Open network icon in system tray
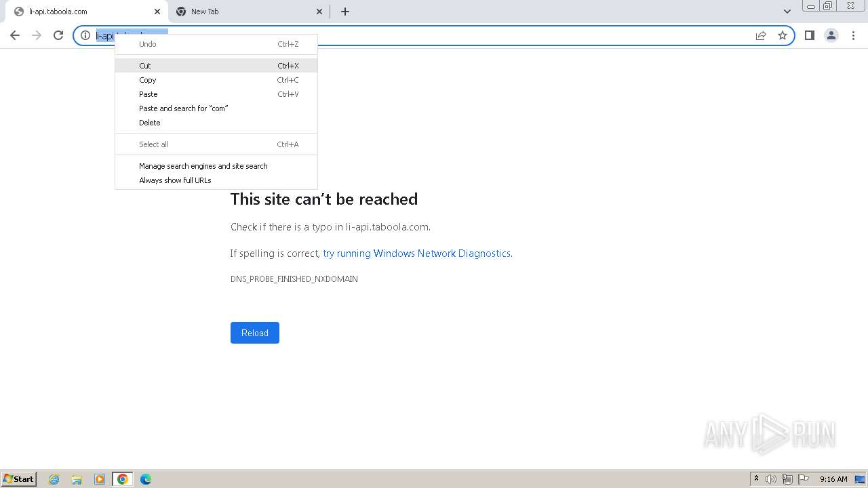The width and height of the screenshot is (868, 488). coord(787,479)
